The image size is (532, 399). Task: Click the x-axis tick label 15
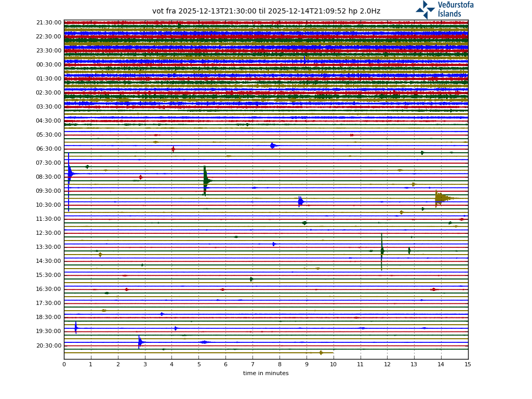(x=468, y=365)
